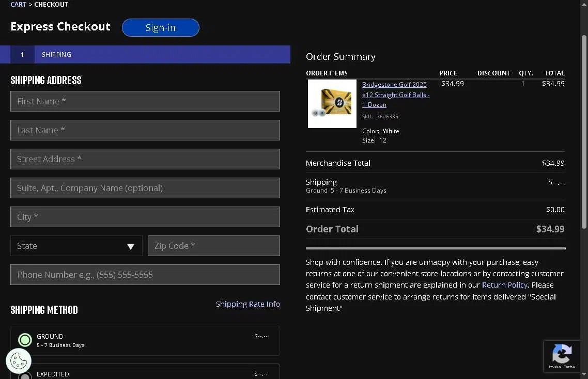Open cookie preferences icon
588x379 pixels.
pos(19,361)
